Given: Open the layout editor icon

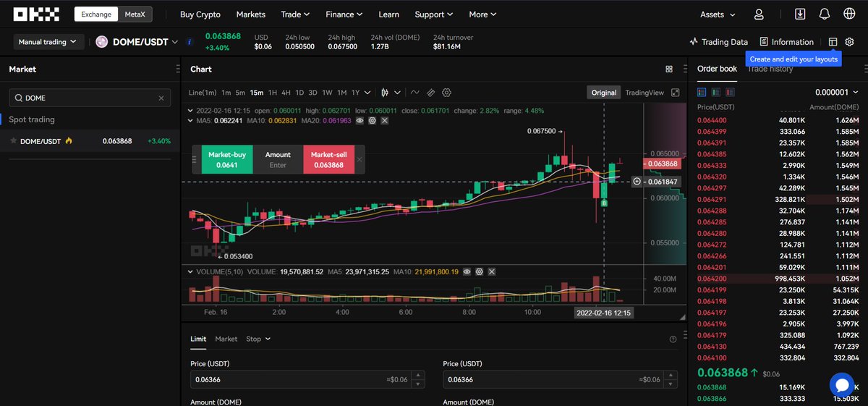Looking at the screenshot, I should (833, 42).
